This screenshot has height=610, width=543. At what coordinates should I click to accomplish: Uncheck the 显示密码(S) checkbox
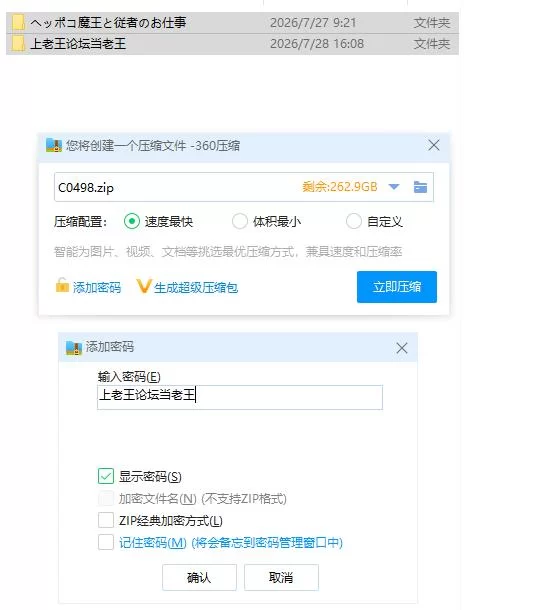pos(106,476)
